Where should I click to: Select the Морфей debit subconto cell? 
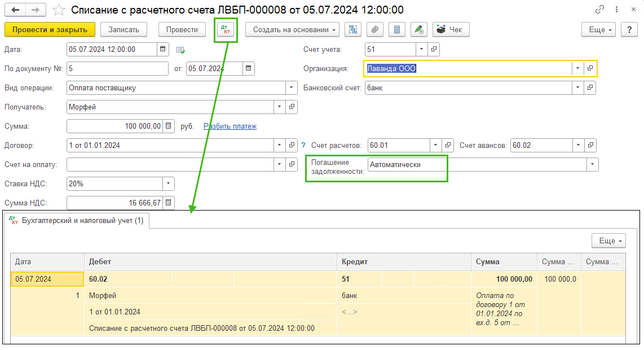[210, 295]
